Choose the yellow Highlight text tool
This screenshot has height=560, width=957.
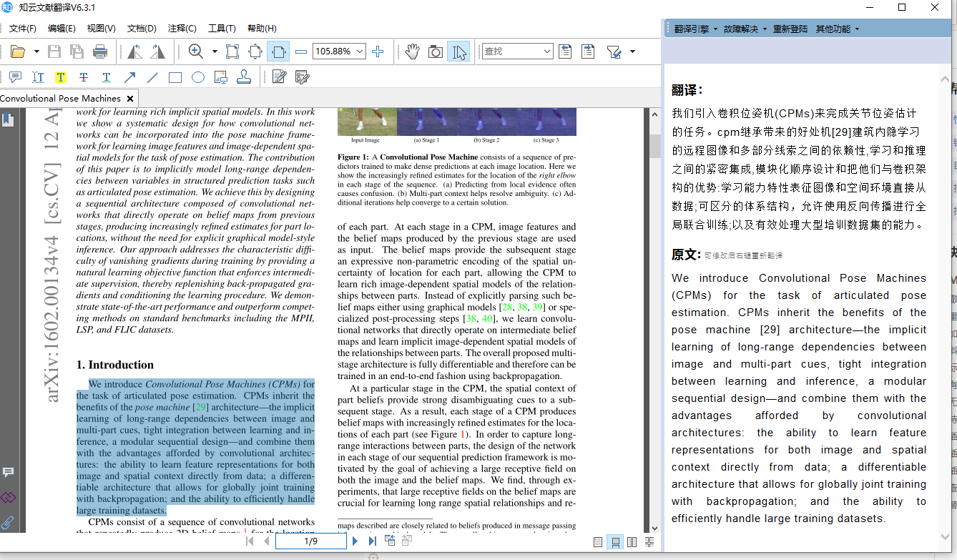pyautogui.click(x=61, y=77)
